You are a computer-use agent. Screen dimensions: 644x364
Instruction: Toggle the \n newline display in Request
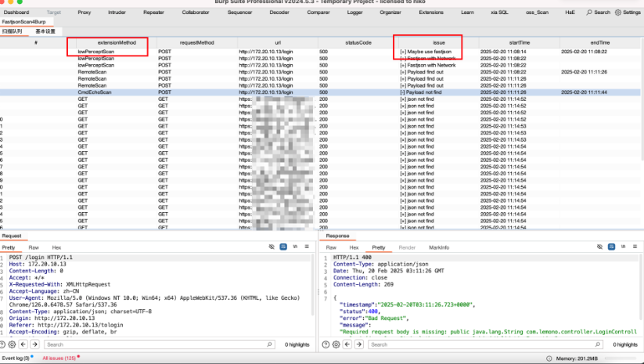tap(295, 247)
